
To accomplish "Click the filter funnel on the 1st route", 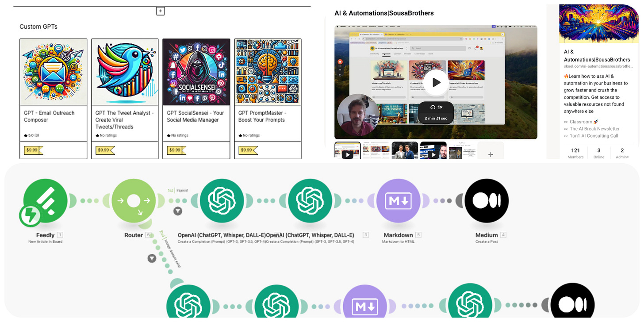I will point(177,211).
